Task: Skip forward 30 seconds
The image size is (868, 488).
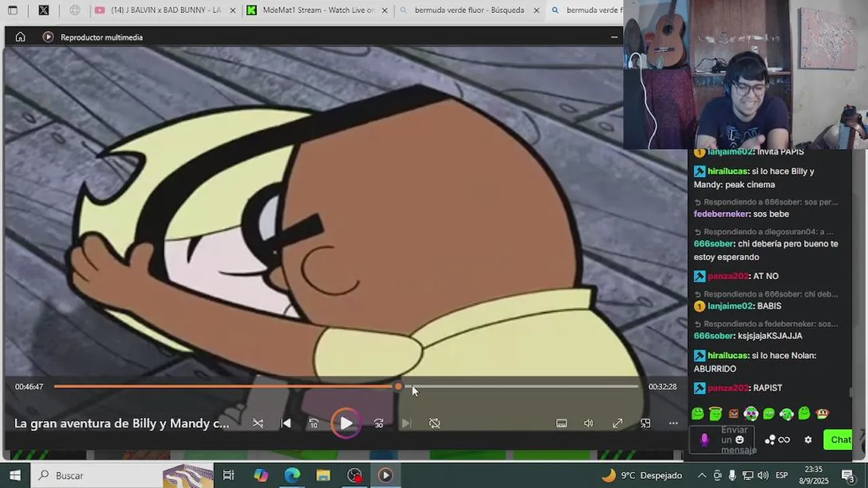Action: [x=378, y=423]
